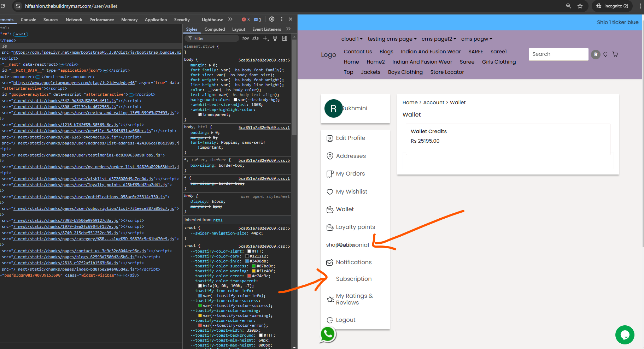The width and height of the screenshot is (644, 349).
Task: Open the green live chat bubble widget
Action: 625,335
